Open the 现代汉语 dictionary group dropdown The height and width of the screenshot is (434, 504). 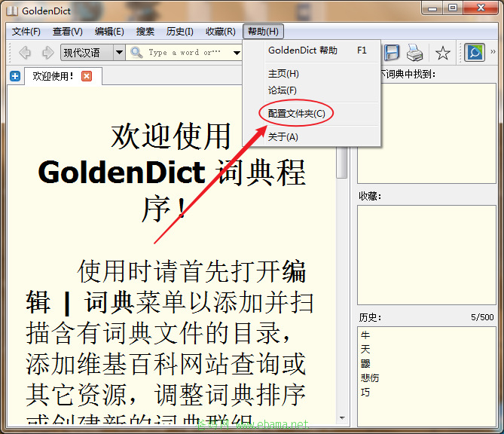point(93,53)
